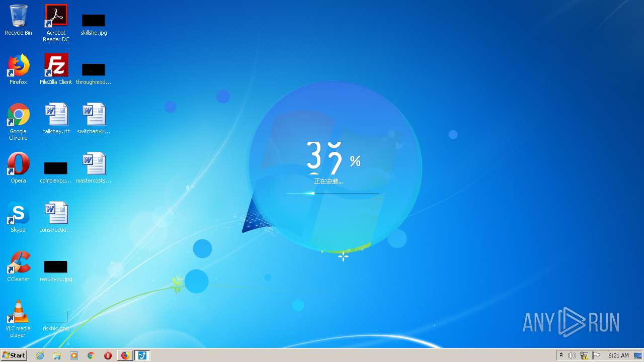Open the volume speaker tray icon
This screenshot has height=362, width=644.
coord(572,355)
